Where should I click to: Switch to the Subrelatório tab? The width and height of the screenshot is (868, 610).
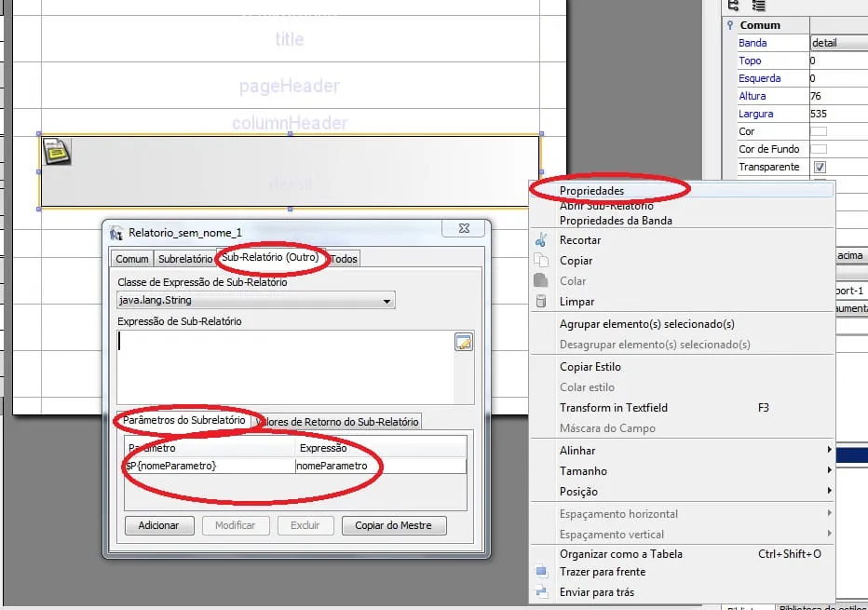(x=185, y=259)
